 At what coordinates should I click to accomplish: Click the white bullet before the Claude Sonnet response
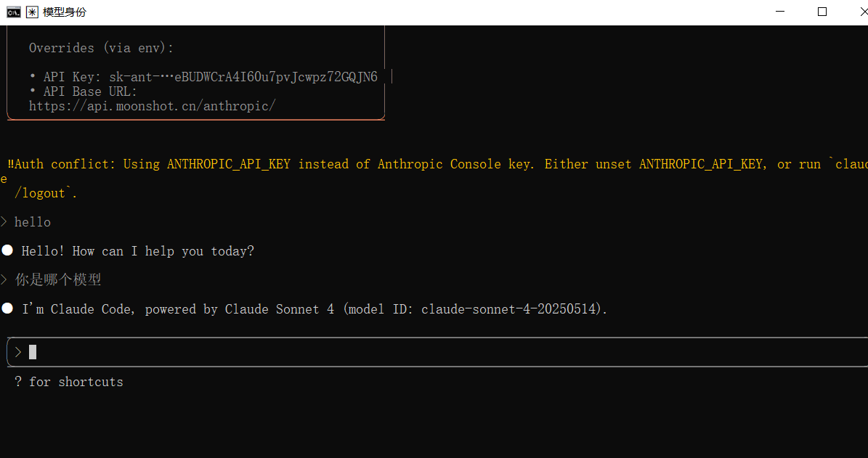[7, 308]
